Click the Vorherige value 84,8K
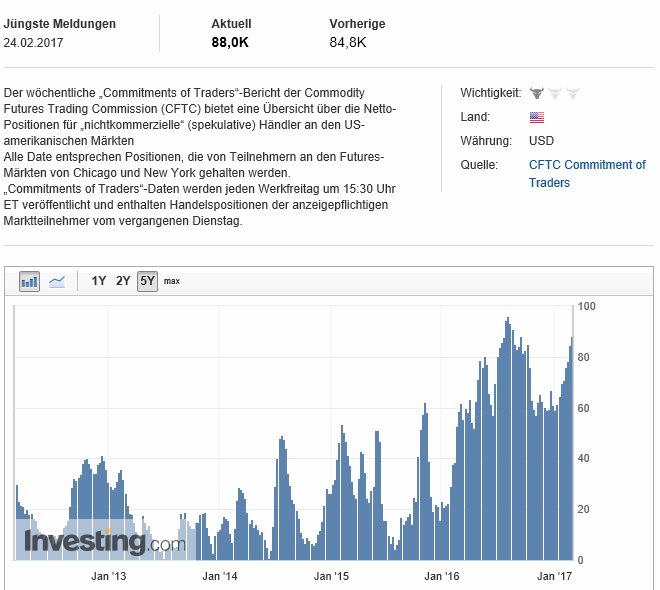Viewport: 660px width, 590px height. point(348,43)
